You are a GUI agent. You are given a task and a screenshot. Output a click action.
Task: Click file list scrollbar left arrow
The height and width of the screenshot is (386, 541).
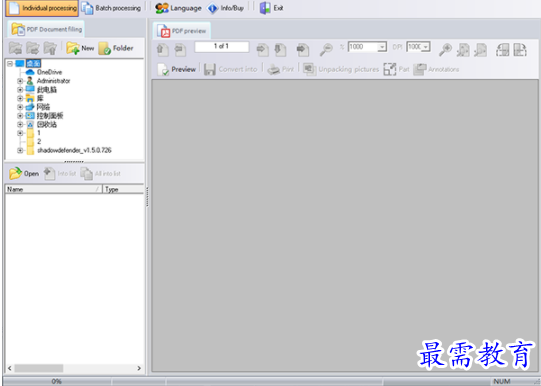pyautogui.click(x=10, y=368)
